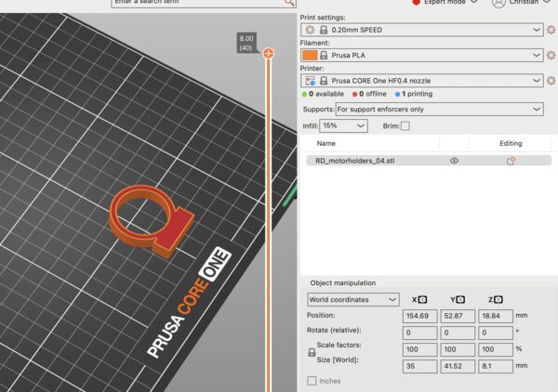Click the '1 printing' printer status

click(414, 94)
